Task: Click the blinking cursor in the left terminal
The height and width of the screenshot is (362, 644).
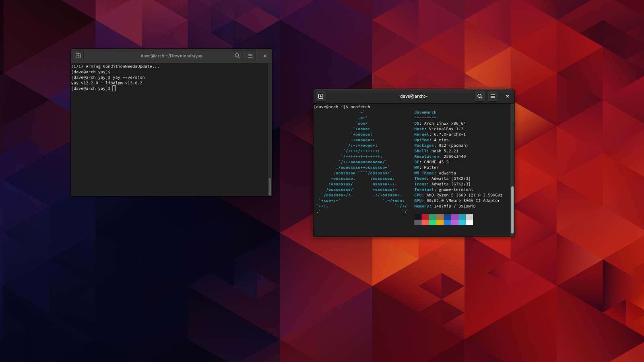Action: [x=114, y=88]
